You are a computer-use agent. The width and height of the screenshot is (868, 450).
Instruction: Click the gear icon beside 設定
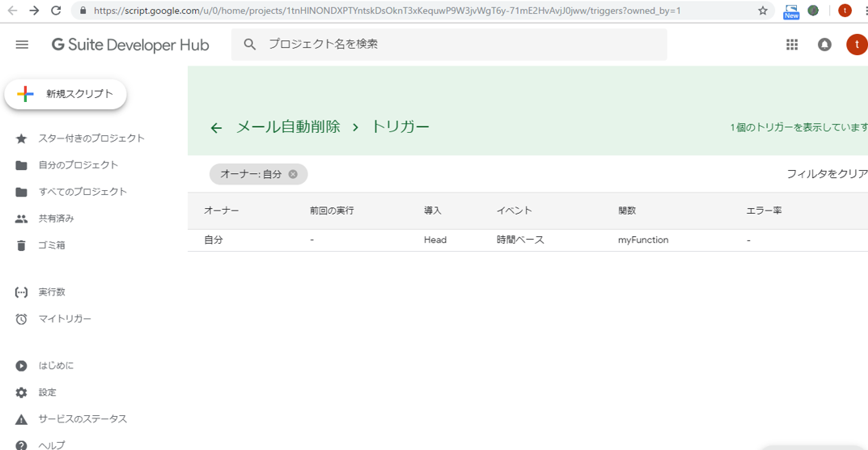pos(21,393)
